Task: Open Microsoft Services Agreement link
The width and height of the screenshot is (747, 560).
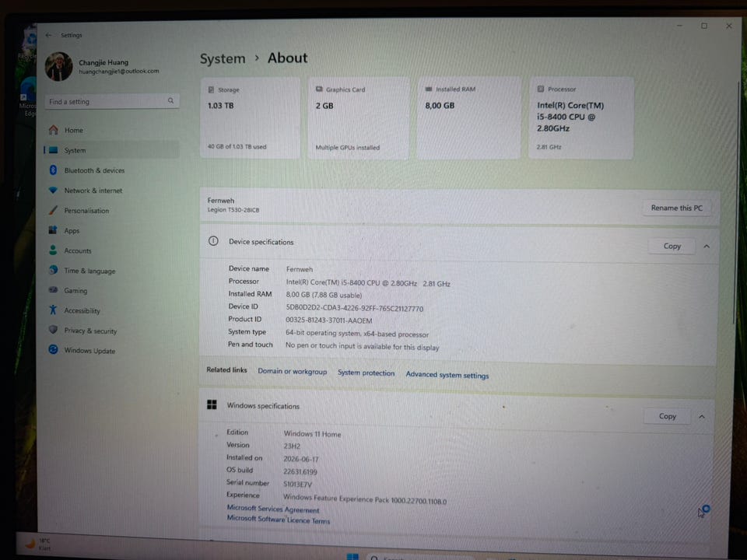Action: (x=273, y=509)
